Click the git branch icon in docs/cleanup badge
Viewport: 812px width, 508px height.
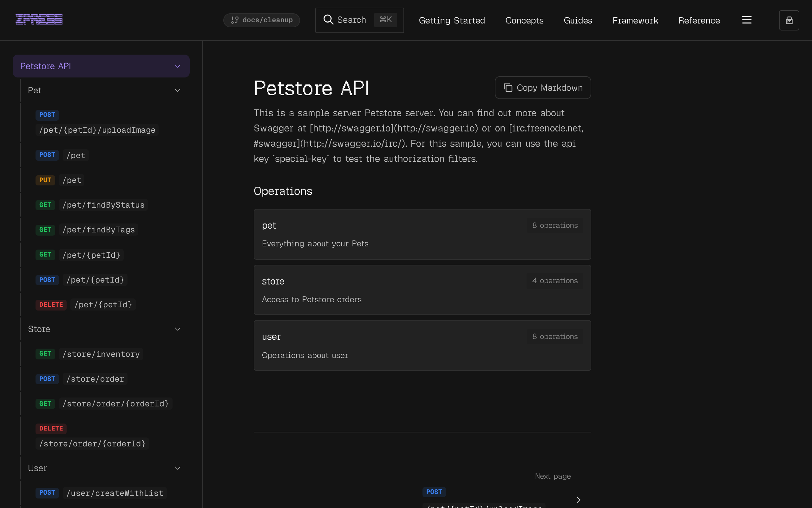point(234,20)
